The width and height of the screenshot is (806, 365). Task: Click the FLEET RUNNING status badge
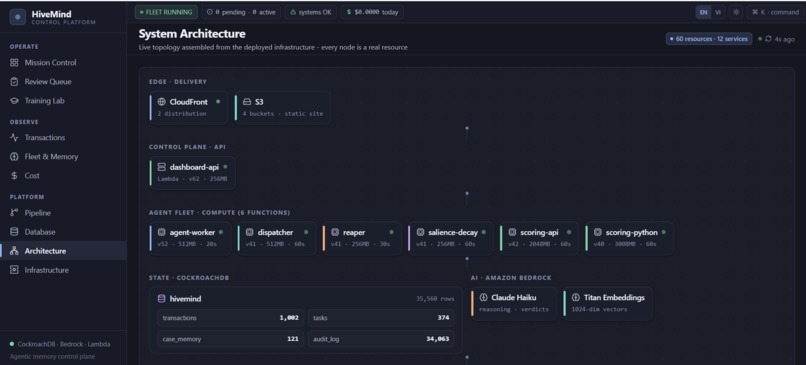tap(167, 12)
